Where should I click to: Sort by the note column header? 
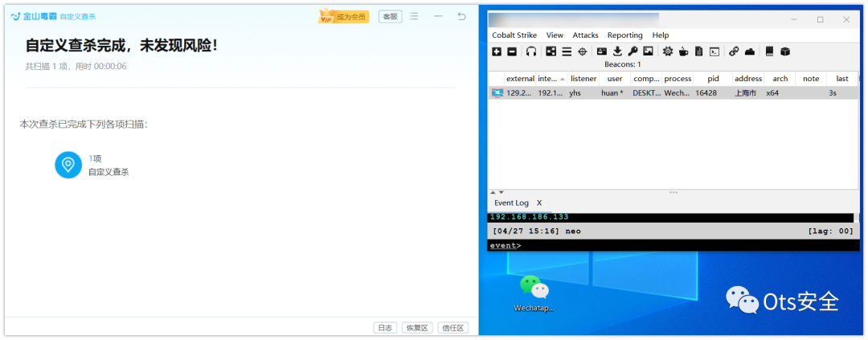pos(811,79)
